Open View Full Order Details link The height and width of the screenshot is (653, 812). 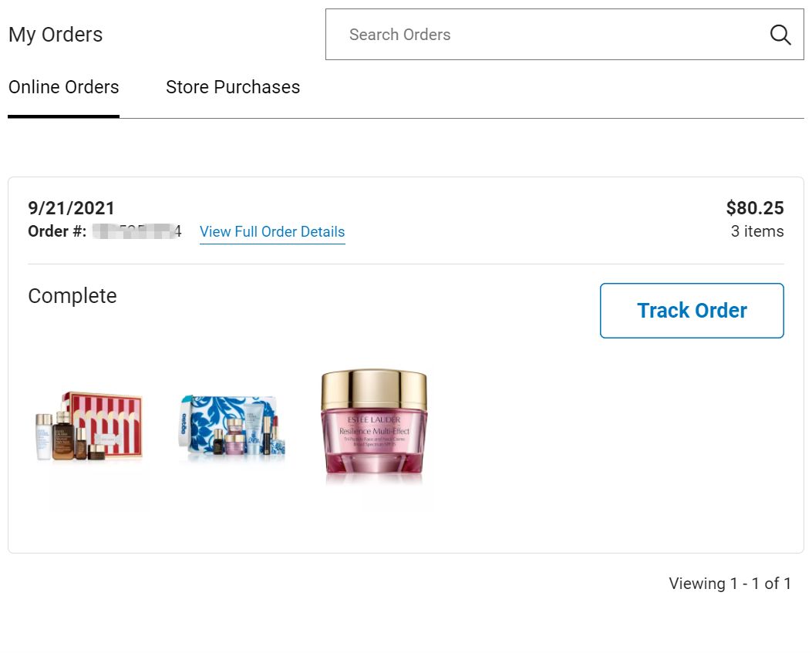coord(272,231)
